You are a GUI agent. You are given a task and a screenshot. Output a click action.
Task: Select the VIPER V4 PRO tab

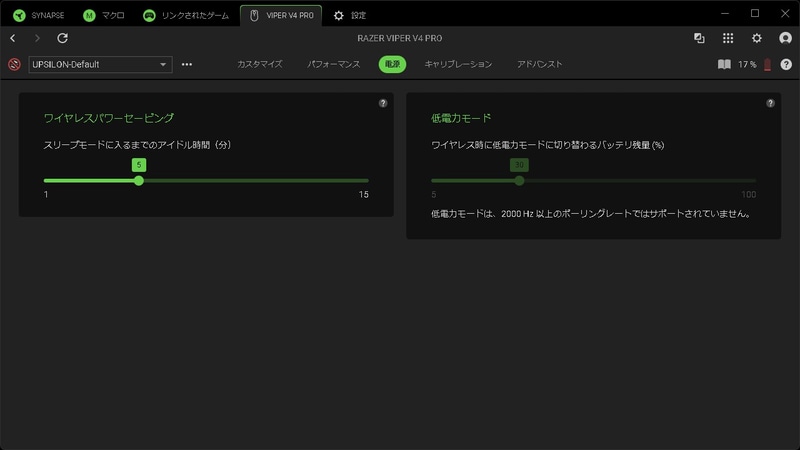point(281,15)
